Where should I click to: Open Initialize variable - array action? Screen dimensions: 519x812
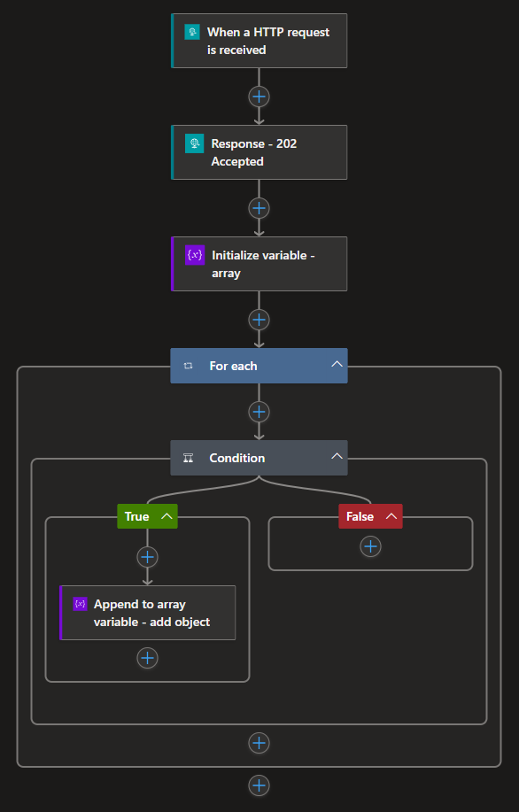click(x=259, y=264)
